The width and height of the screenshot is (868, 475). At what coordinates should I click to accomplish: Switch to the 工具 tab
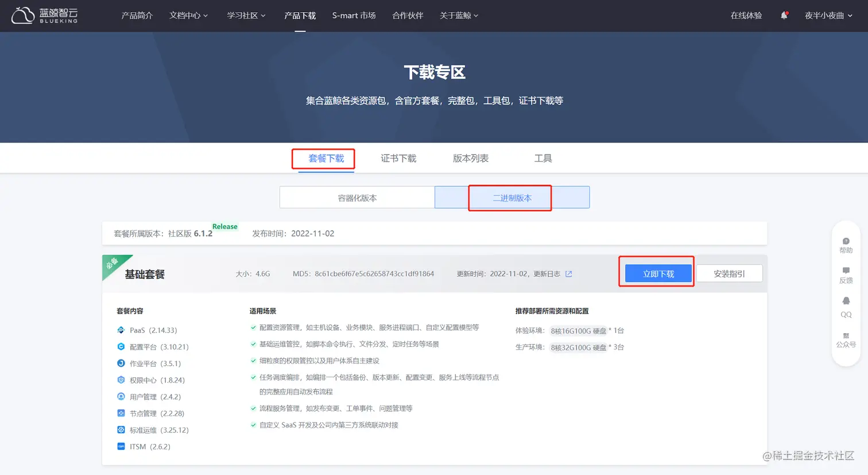click(x=543, y=159)
